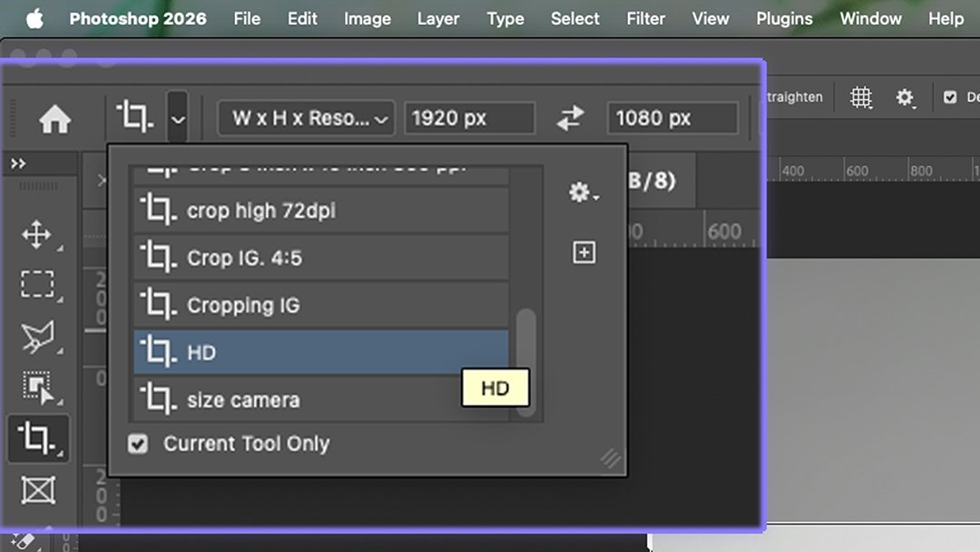Open the File menu
The height and width of the screenshot is (552, 980).
247,19
